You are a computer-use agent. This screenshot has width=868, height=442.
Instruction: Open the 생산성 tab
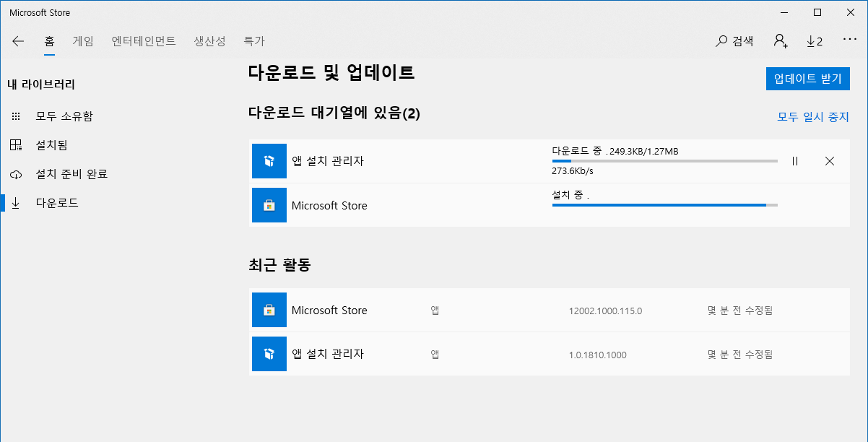point(210,41)
